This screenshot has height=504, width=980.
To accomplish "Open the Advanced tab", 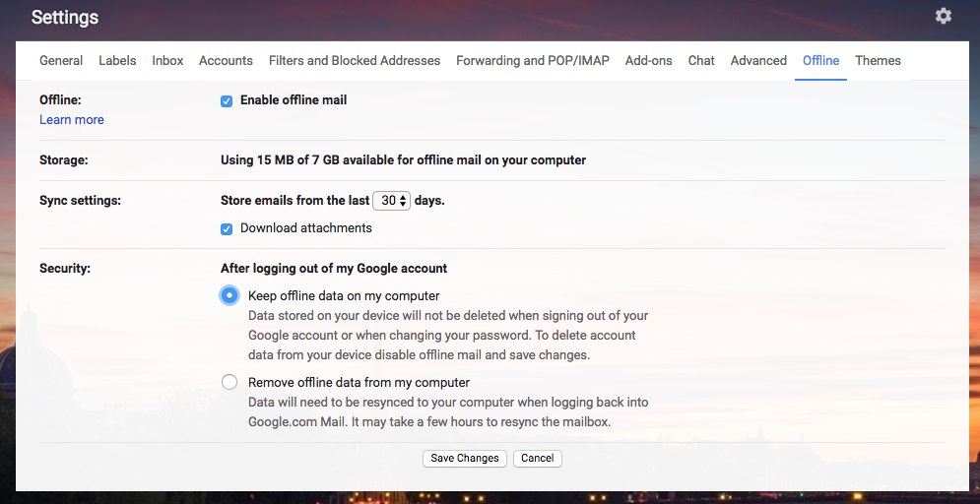I will coord(758,61).
